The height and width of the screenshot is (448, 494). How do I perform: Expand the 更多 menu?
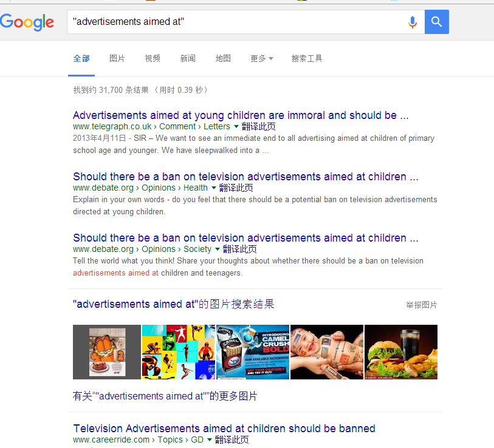(261, 58)
